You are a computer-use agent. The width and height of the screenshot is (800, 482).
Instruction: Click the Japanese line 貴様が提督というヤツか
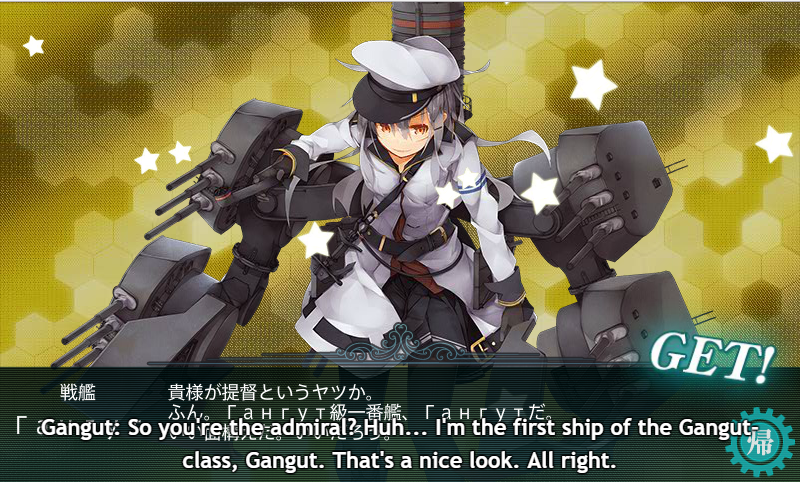[x=272, y=392]
